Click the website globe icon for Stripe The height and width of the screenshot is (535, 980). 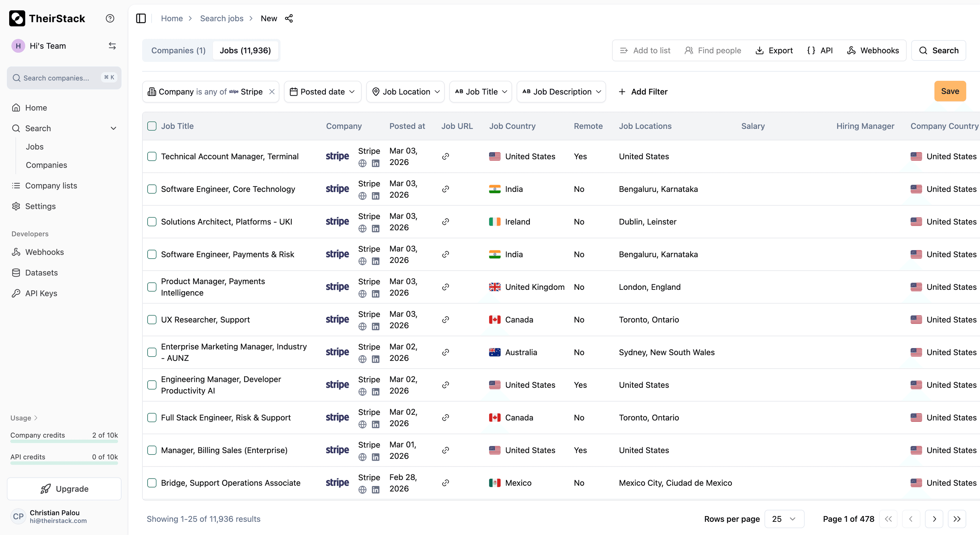pos(362,163)
